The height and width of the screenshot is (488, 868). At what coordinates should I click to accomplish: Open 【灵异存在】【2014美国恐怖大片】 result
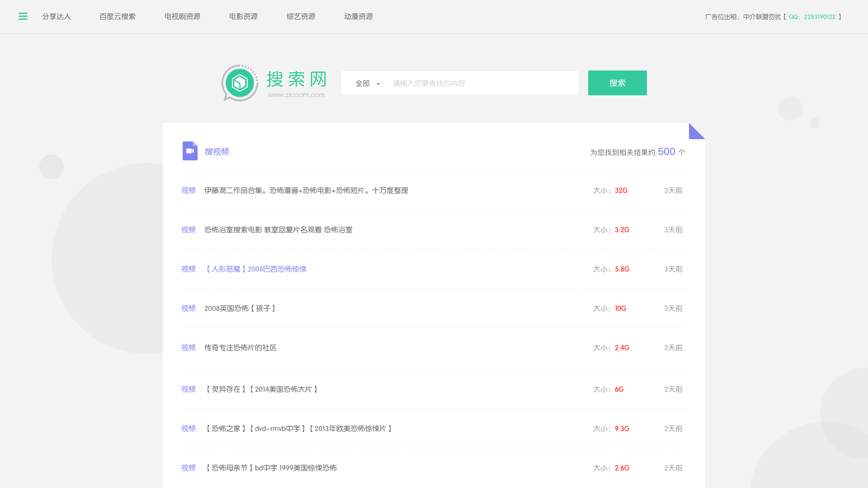pyautogui.click(x=261, y=389)
